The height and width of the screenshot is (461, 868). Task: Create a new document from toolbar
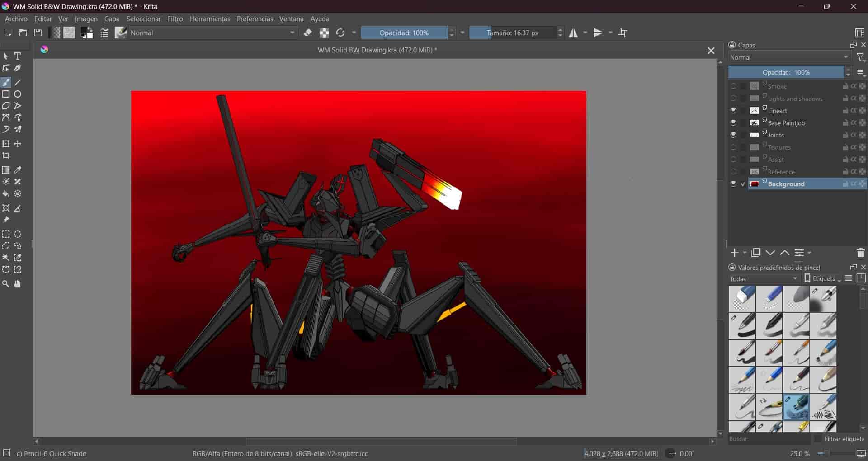click(8, 33)
